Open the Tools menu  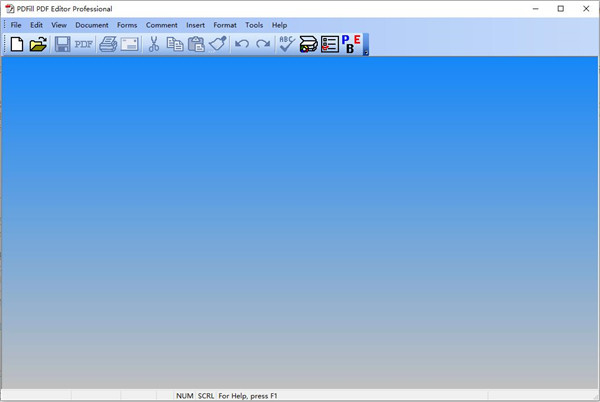pyautogui.click(x=254, y=25)
